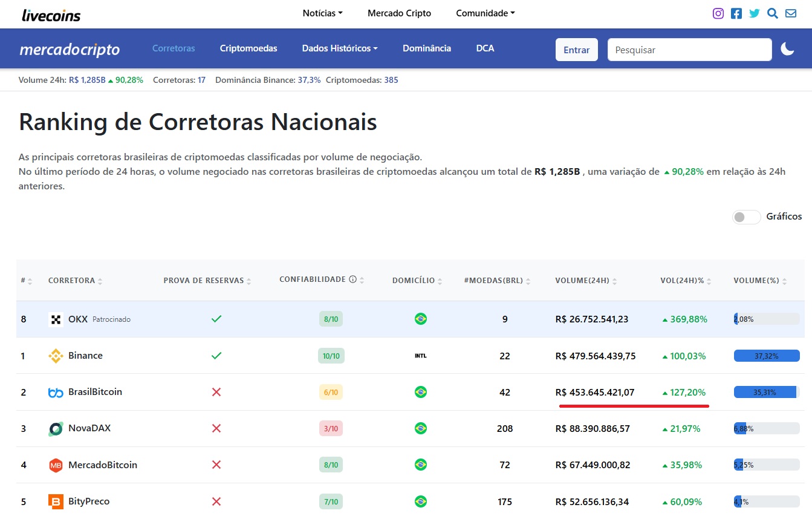The width and height of the screenshot is (812, 519).
Task: Open the DCA nav tab
Action: [x=485, y=48]
